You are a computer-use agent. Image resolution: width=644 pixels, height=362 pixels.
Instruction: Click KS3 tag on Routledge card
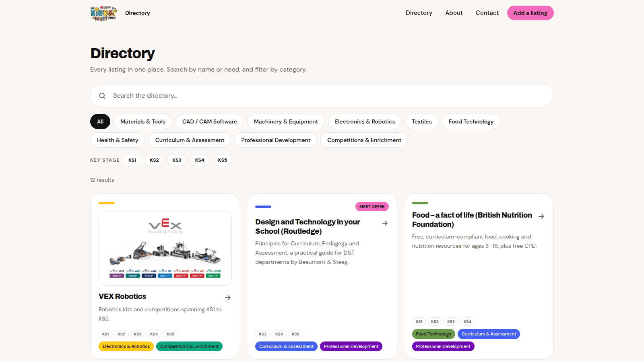tap(262, 334)
